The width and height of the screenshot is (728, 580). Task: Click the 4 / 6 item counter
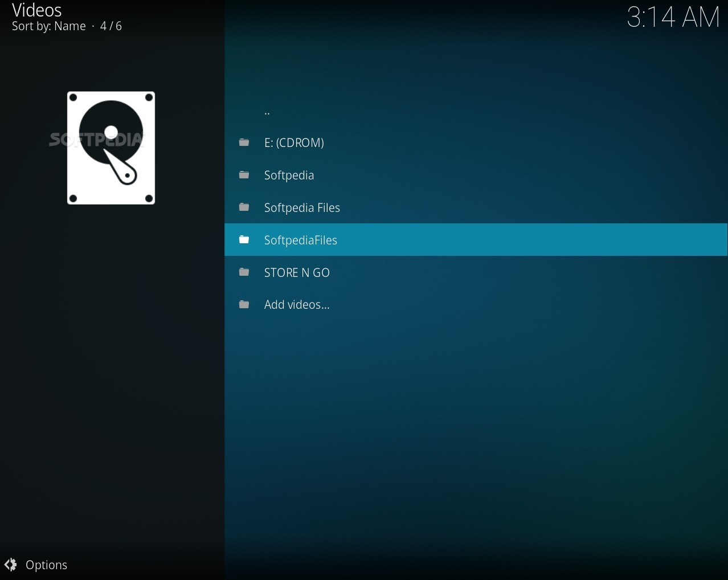point(111,26)
